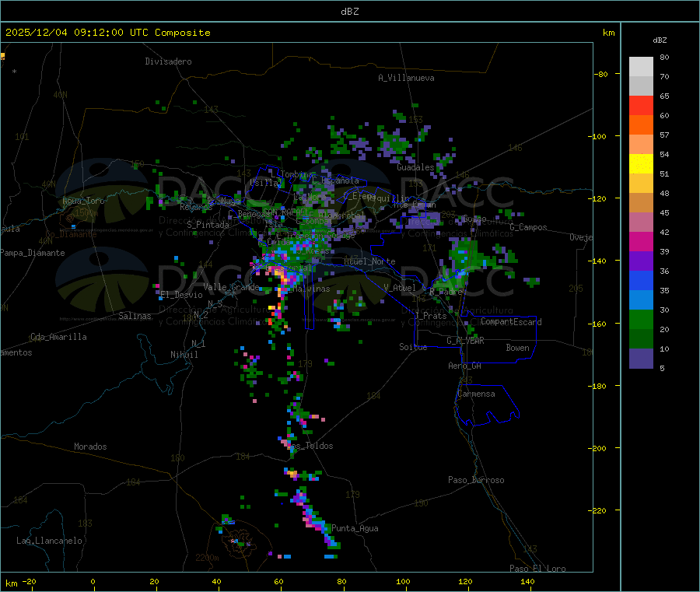Viewport: 700px width, 592px height.
Task: Click the Paso_Barroso location label
Action: tap(476, 481)
